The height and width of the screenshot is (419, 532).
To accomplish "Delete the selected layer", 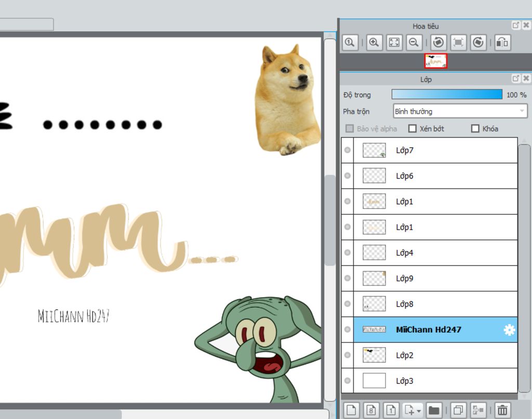I will coord(502,410).
